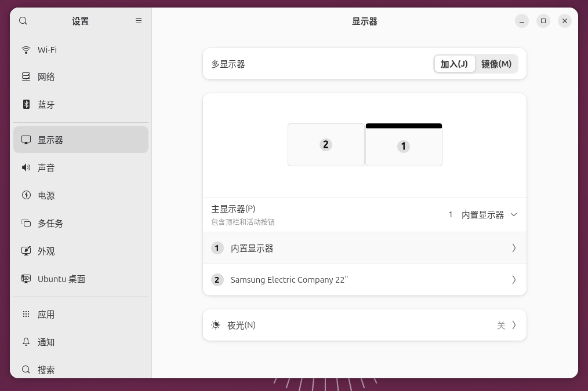Click the monitor icon beside 显示器
Image resolution: width=588 pixels, height=391 pixels.
pyautogui.click(x=26, y=140)
